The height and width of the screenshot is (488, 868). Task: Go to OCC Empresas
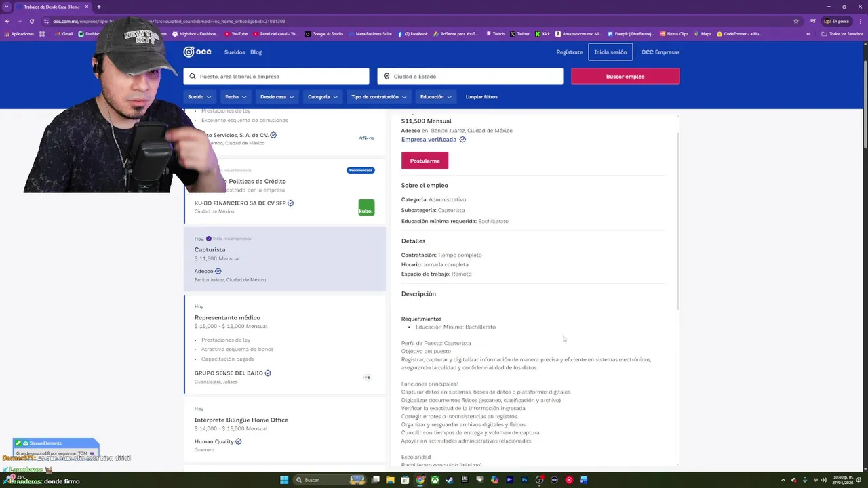click(x=660, y=52)
